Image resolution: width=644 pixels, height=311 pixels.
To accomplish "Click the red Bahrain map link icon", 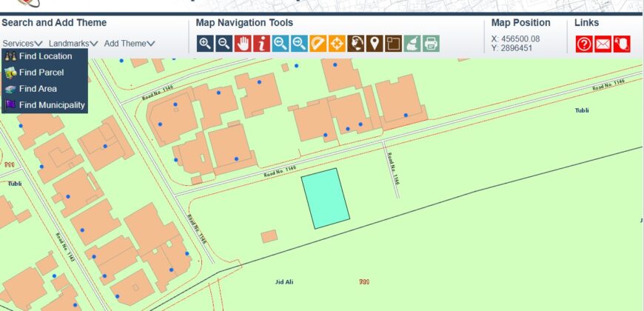I will coord(622,44).
